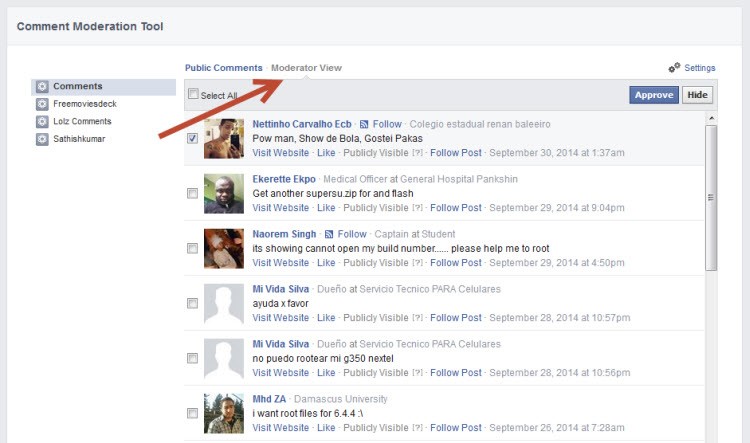The height and width of the screenshot is (443, 750).
Task: Click the Hide button
Action: click(697, 95)
